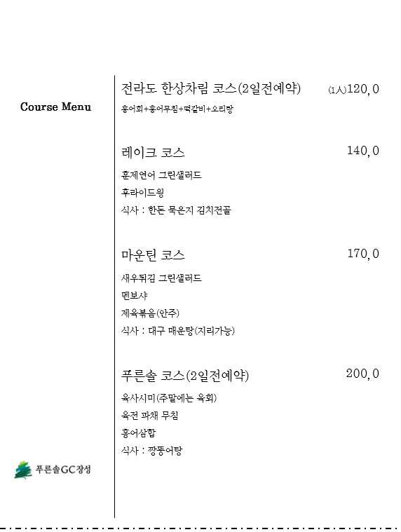
Task: Click the 170,0 price for 마운틴 코스
Action: tap(363, 254)
